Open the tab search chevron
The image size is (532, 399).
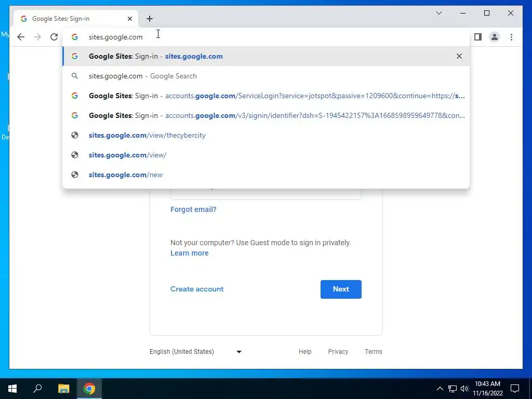pos(438,13)
